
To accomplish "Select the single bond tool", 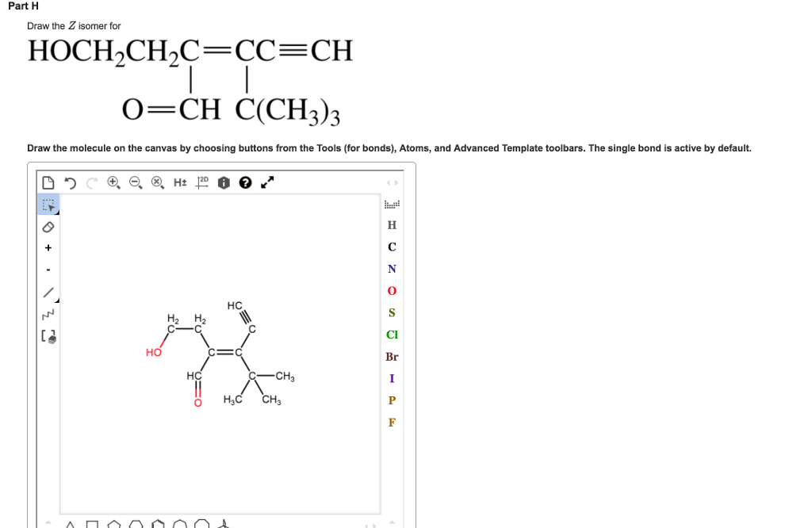I will point(48,291).
